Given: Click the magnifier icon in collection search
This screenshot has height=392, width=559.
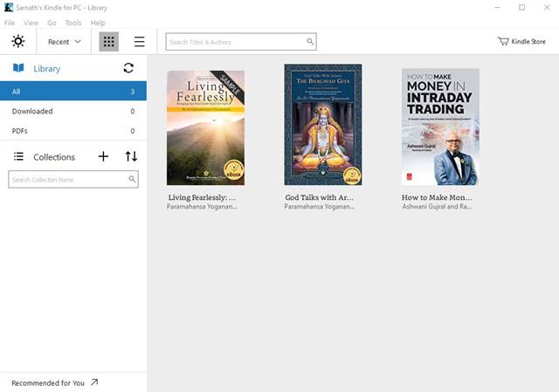Looking at the screenshot, I should (132, 179).
